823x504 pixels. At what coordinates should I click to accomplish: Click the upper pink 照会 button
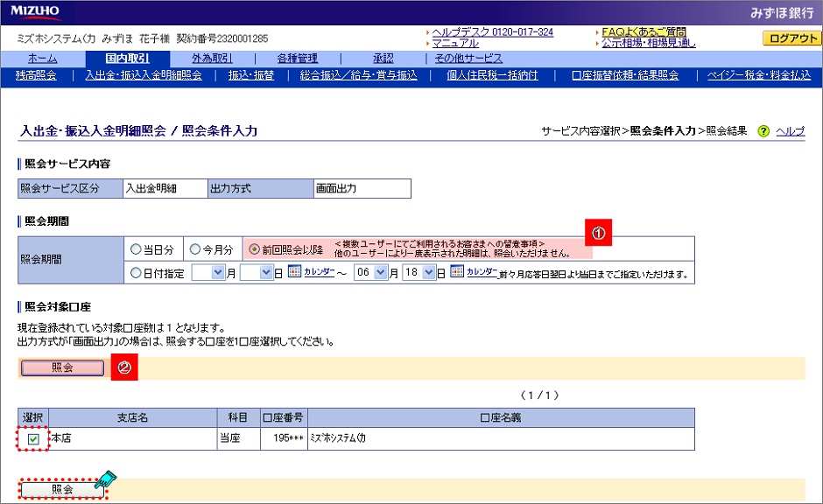click(x=62, y=367)
